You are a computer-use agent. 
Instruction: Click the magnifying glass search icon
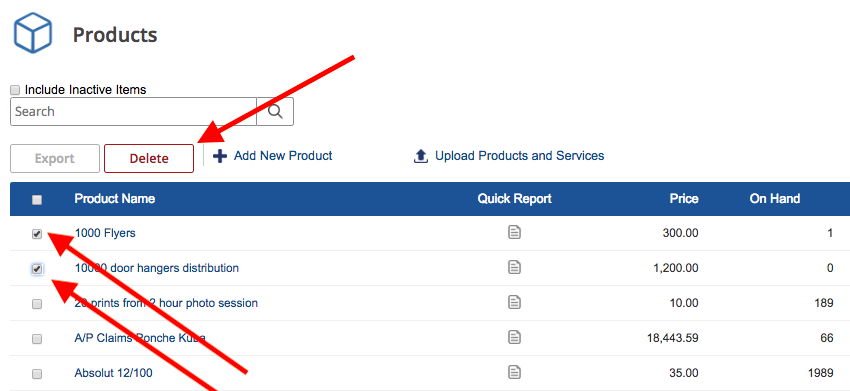pos(275,112)
